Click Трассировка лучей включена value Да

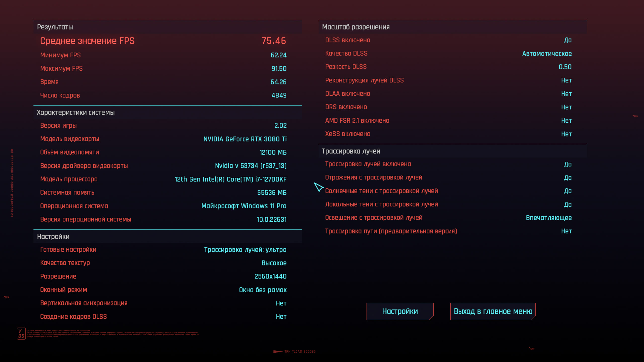click(x=568, y=164)
